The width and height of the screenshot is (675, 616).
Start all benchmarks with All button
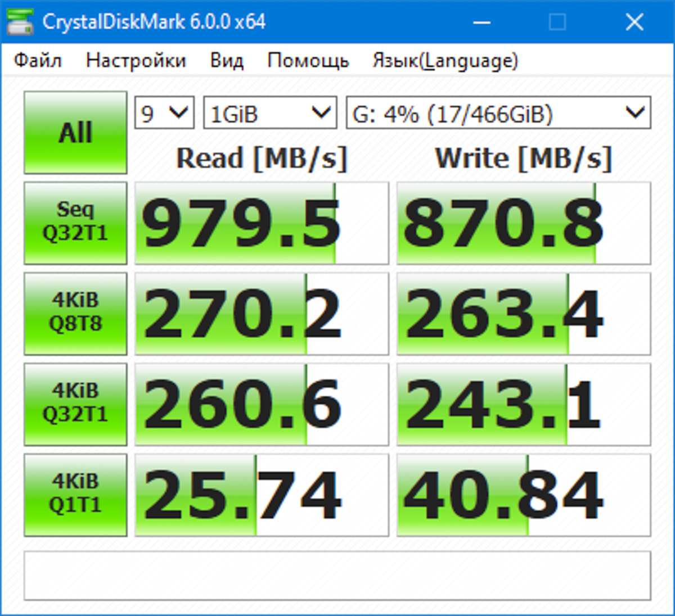point(75,133)
